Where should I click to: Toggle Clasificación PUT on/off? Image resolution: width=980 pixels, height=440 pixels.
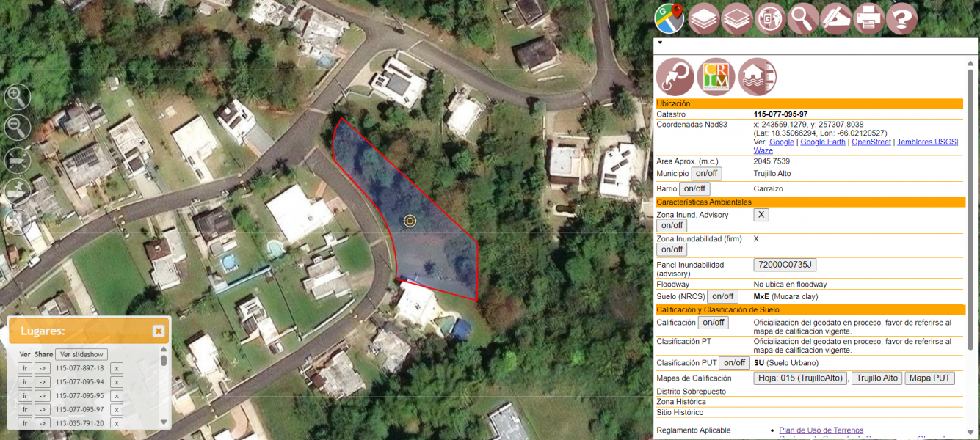pyautogui.click(x=734, y=363)
